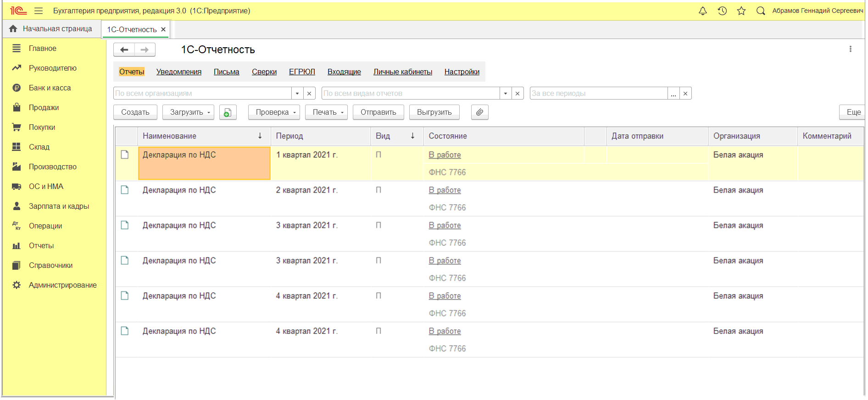Click the green document add icon
This screenshot has height=400, width=868.
[x=228, y=112]
